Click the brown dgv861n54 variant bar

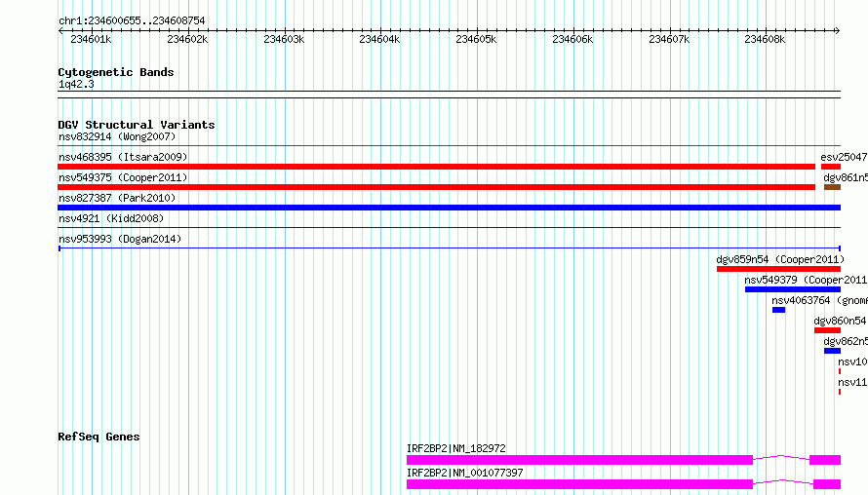(833, 187)
